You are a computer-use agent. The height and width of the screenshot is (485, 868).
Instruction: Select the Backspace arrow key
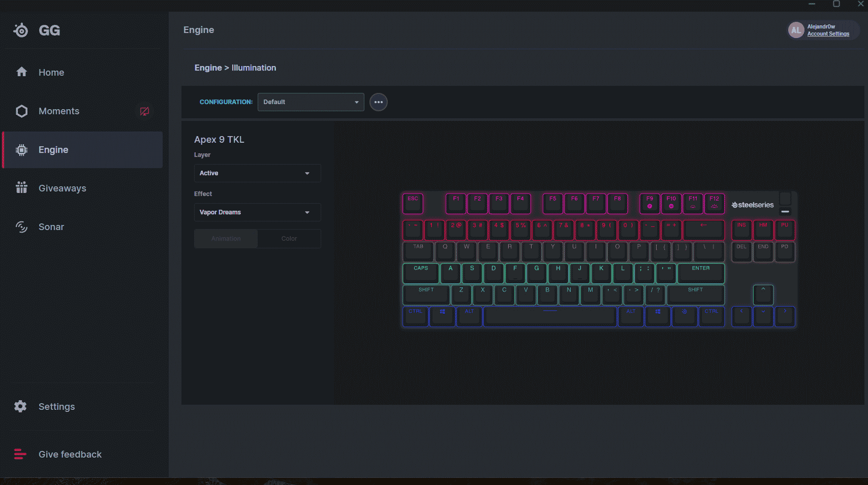click(704, 230)
